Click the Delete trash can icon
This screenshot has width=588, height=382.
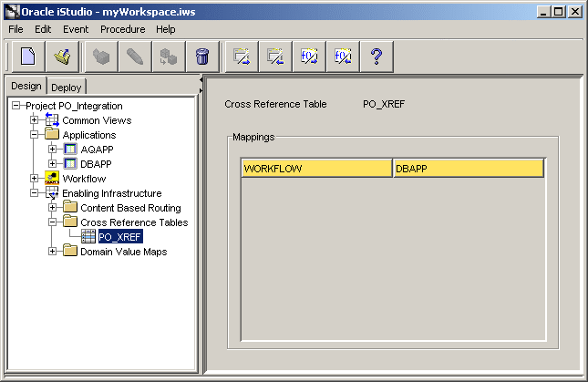(202, 57)
